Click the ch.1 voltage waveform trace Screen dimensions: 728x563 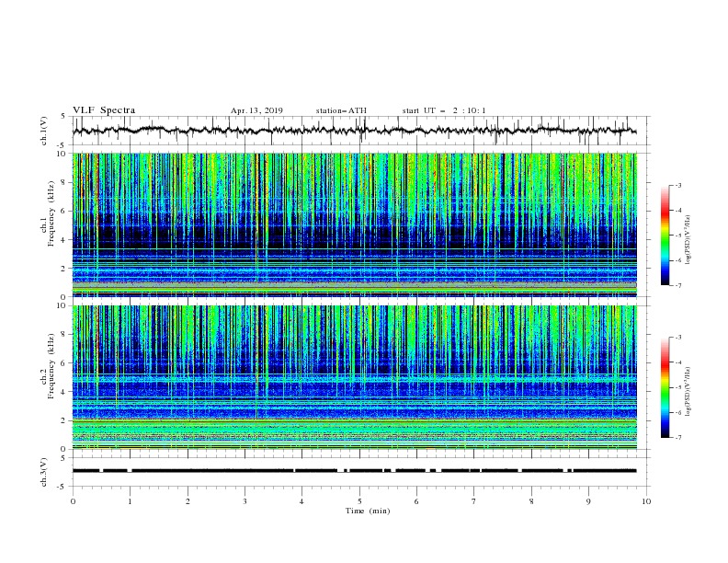click(354, 131)
